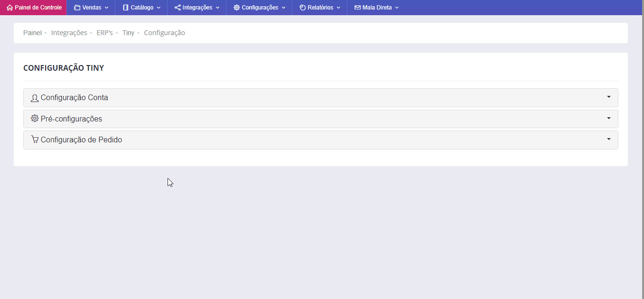Open the Catálogo menu
The image size is (644, 299).
click(141, 8)
